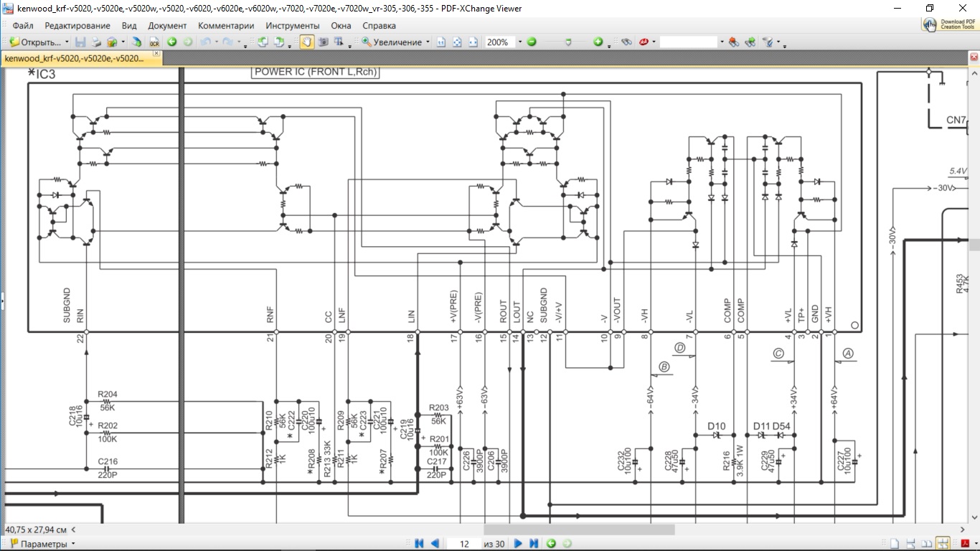Click the page number input field

pyautogui.click(x=464, y=544)
